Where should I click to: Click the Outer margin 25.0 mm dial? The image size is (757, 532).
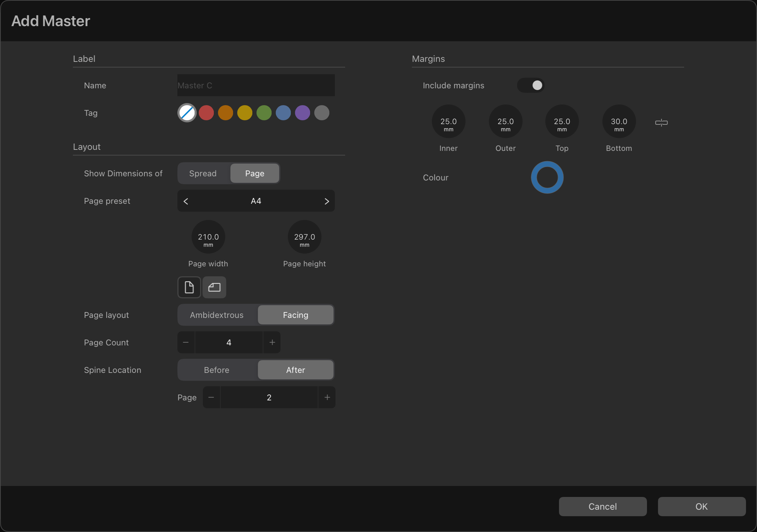pyautogui.click(x=506, y=121)
